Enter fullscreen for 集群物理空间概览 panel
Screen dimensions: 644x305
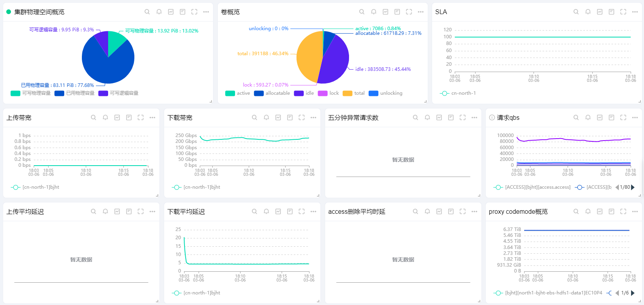point(194,12)
